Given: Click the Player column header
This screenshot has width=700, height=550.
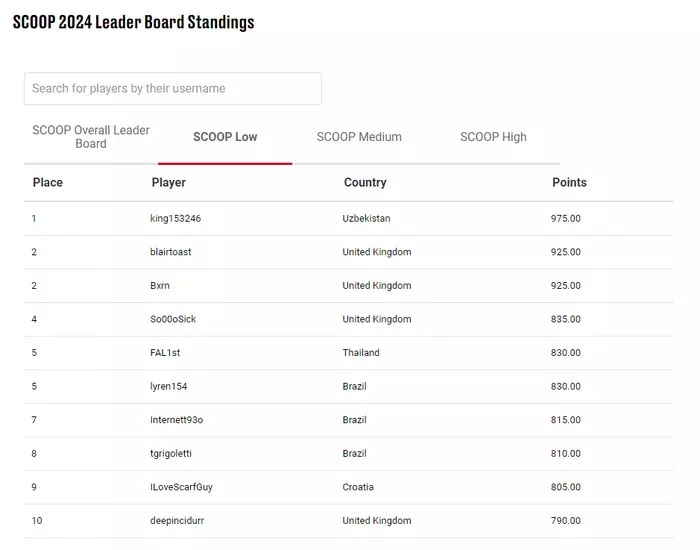Looking at the screenshot, I should point(169,183).
